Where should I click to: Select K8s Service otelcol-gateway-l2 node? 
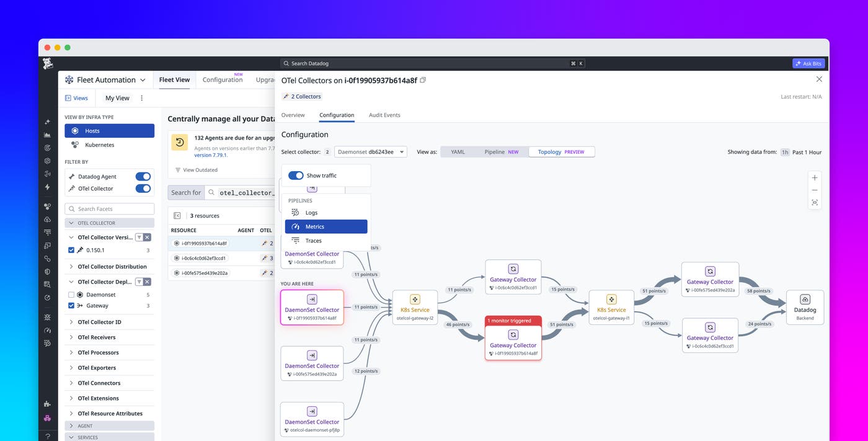415,308
